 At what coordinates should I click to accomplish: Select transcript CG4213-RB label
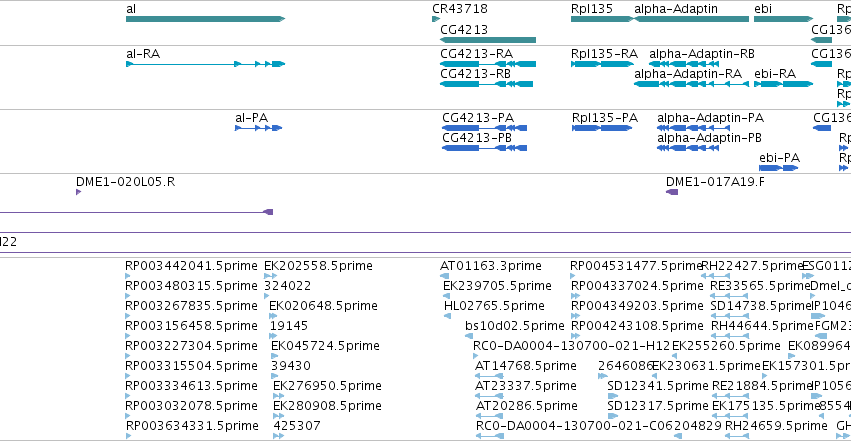[x=475, y=74]
